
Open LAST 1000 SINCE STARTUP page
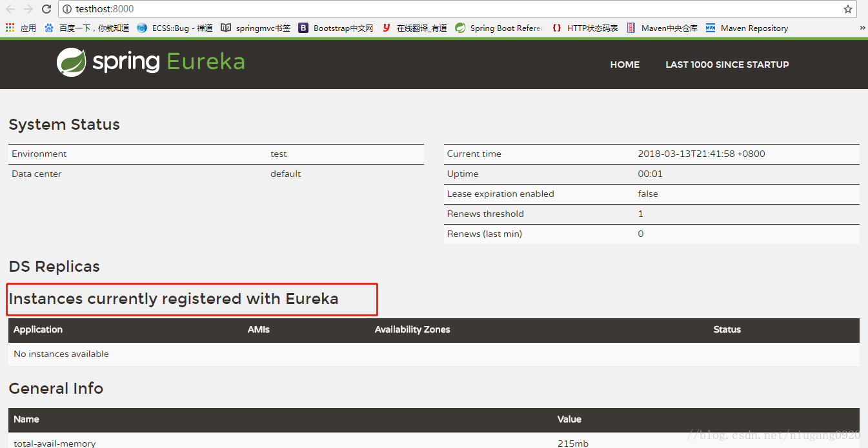coord(727,65)
